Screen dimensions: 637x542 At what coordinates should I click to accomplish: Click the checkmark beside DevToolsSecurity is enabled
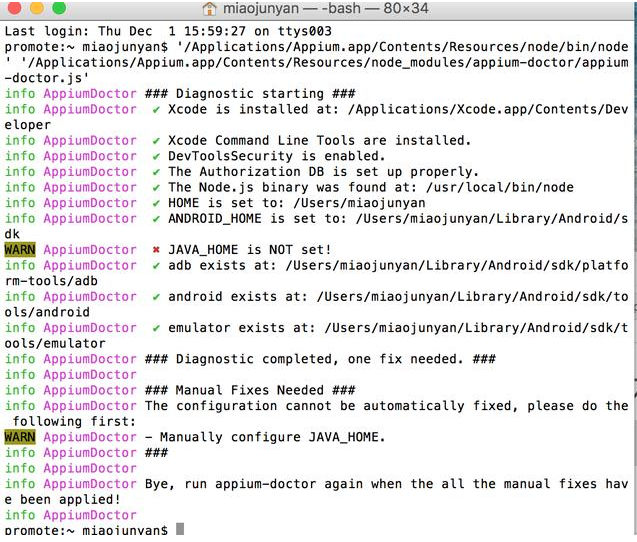156,156
